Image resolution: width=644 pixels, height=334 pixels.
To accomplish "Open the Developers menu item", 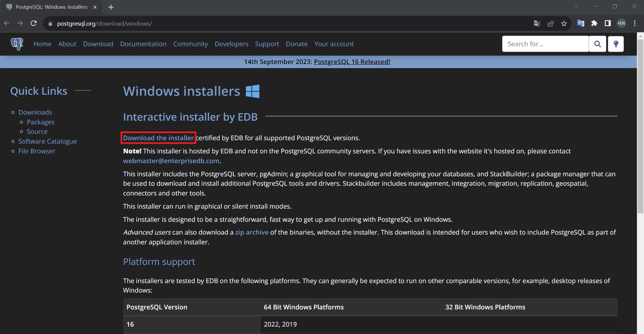I will (x=231, y=44).
